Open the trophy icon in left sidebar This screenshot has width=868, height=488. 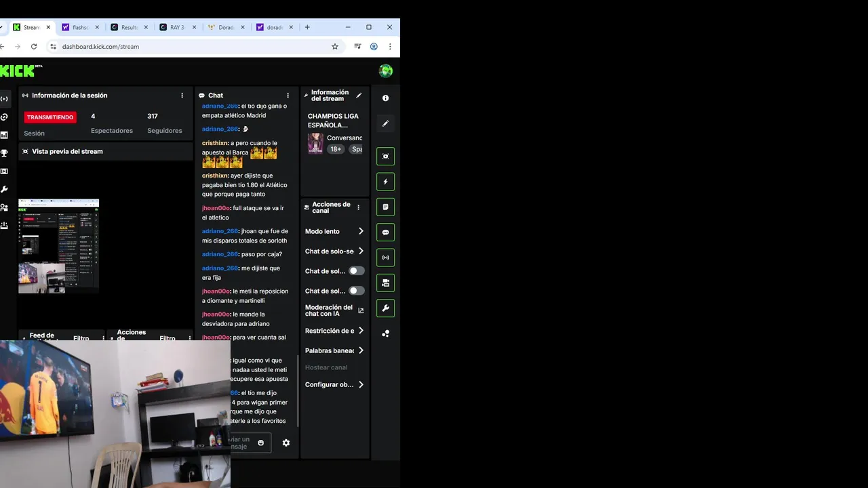(x=4, y=153)
